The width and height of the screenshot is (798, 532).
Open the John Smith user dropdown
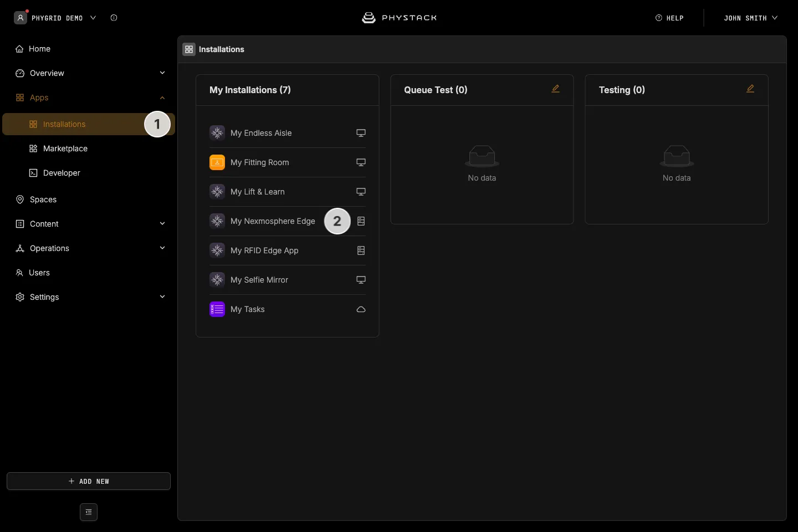pos(751,18)
